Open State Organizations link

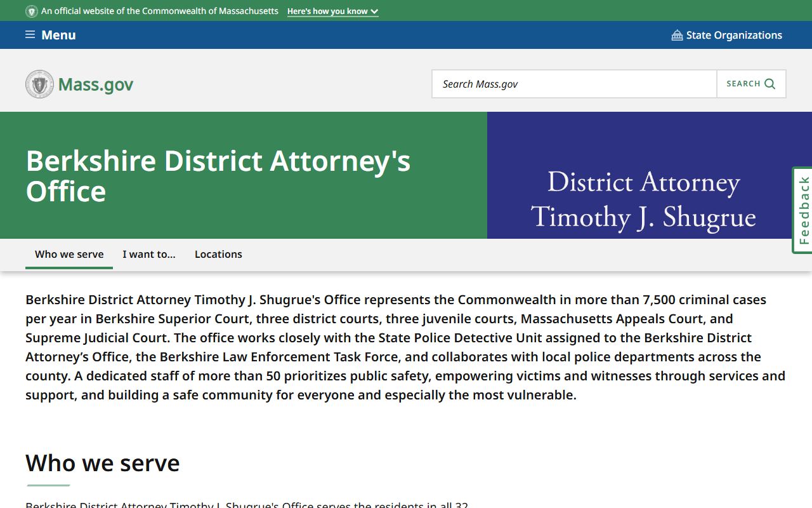point(727,35)
